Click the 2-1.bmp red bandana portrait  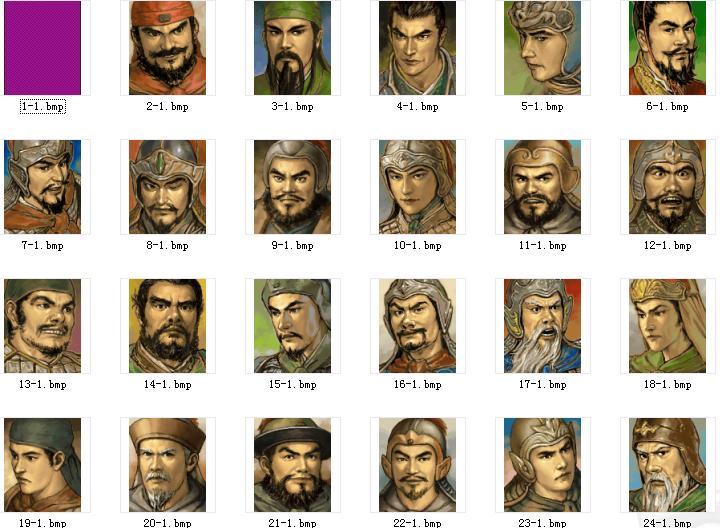168,48
